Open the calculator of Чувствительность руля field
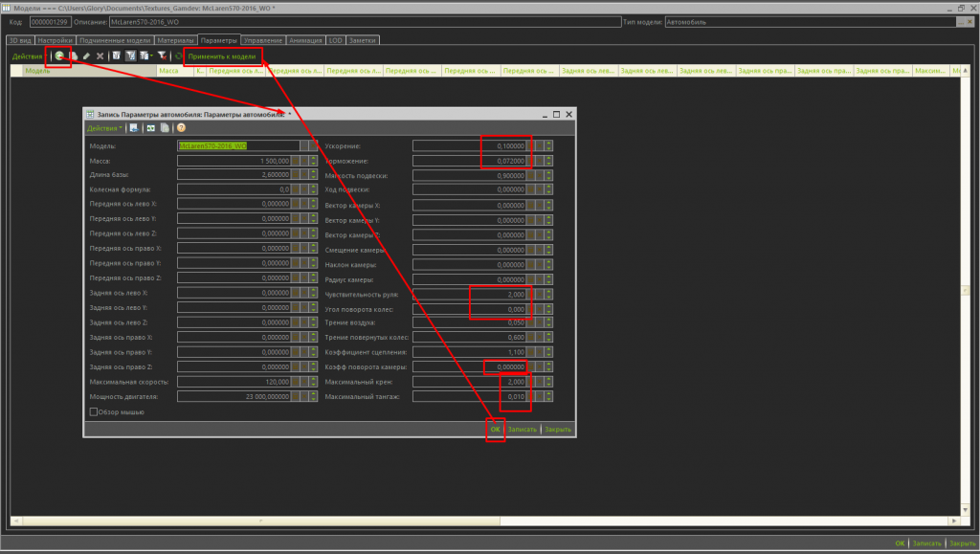This screenshot has height=554, width=980. click(x=530, y=294)
